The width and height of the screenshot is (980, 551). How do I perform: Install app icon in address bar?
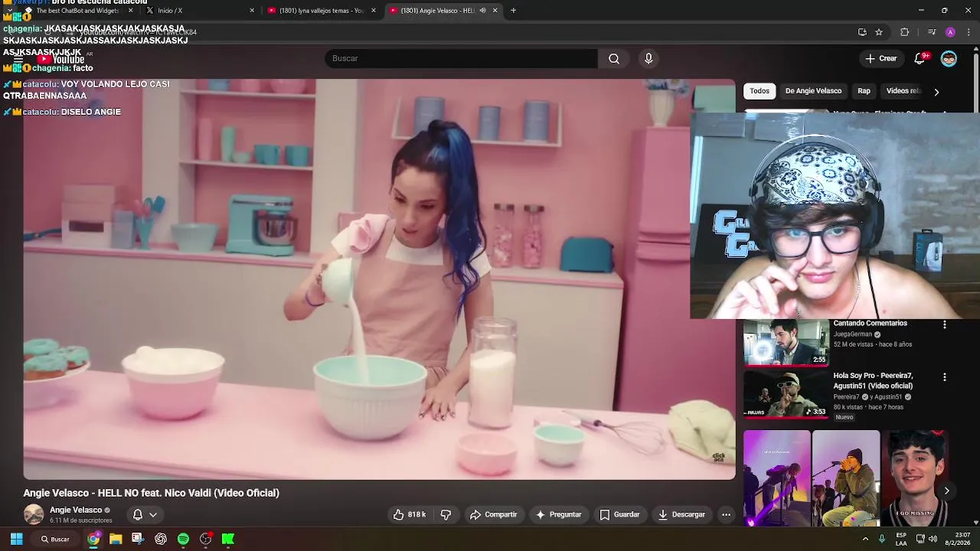[862, 32]
